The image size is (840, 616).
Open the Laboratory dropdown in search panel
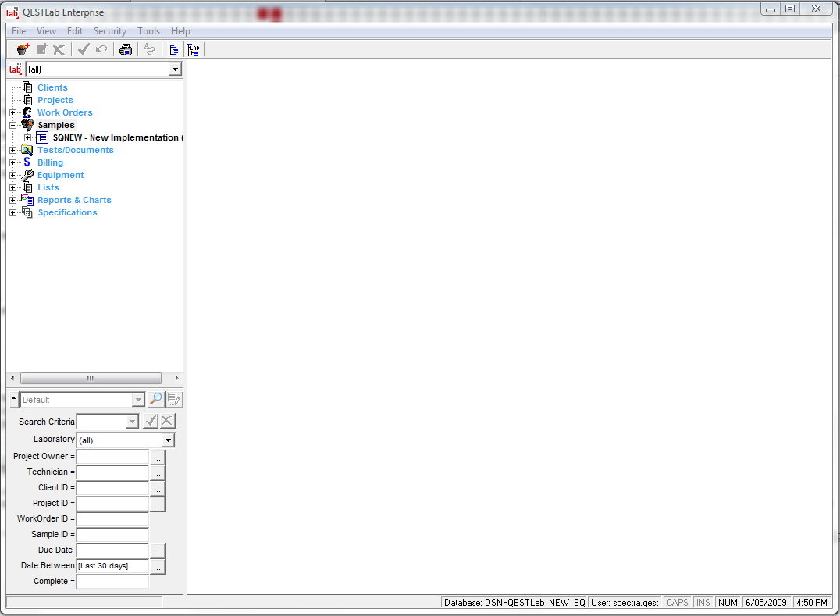tap(168, 440)
